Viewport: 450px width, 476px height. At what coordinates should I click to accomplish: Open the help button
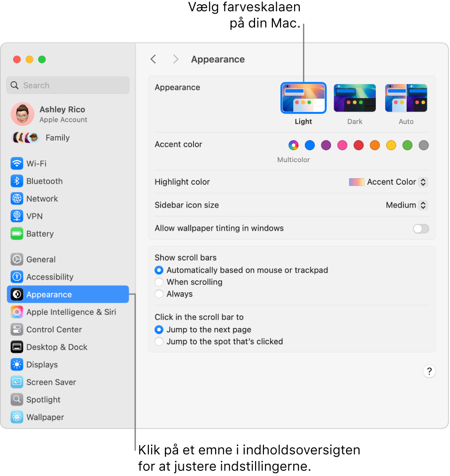(429, 371)
